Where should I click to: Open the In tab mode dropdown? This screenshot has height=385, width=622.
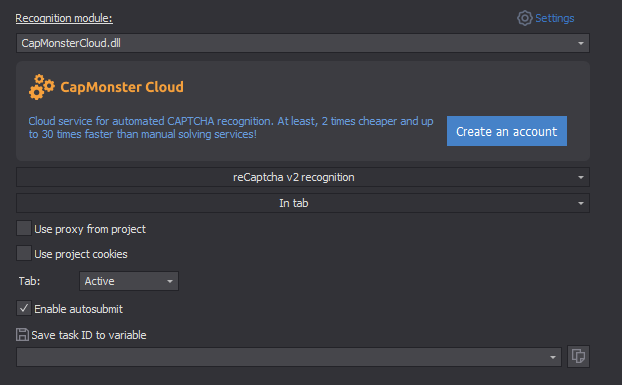pos(303,203)
